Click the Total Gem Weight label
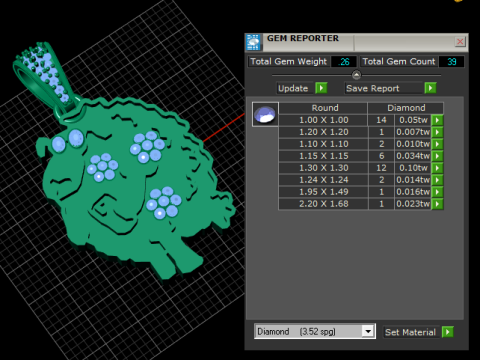 [289, 62]
